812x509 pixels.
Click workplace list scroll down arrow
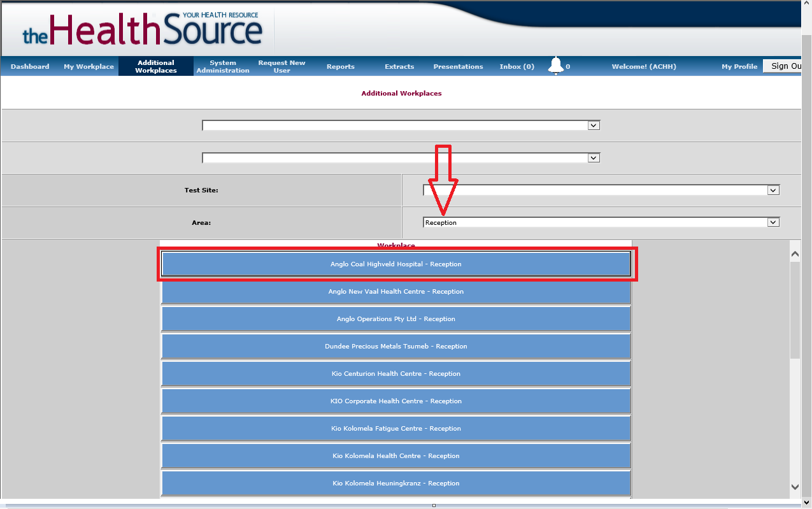(795, 487)
